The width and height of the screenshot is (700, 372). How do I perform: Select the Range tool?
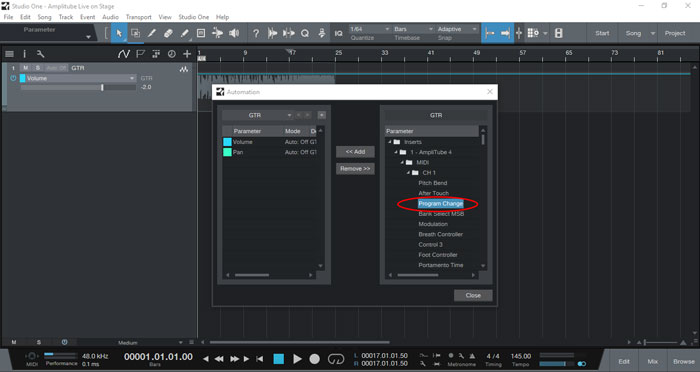click(x=135, y=33)
